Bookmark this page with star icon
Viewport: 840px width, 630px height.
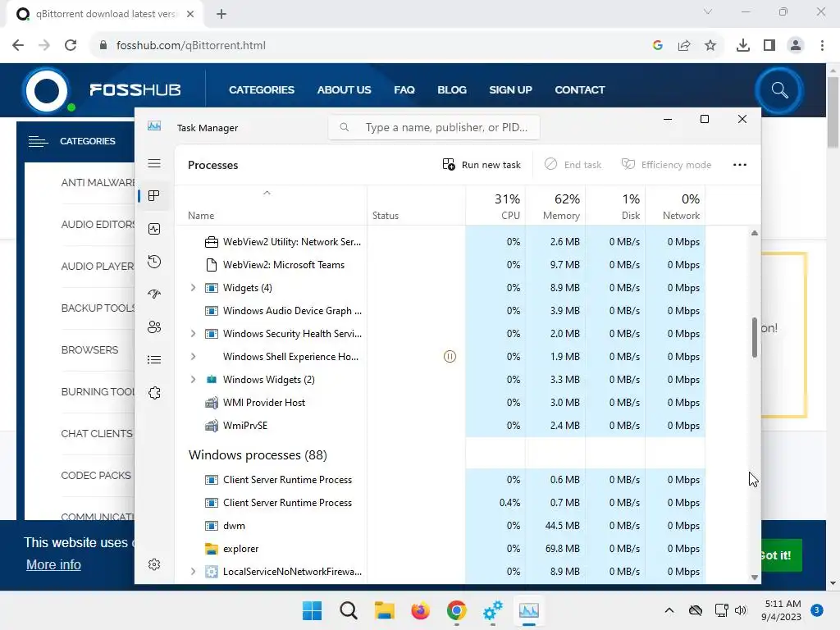coord(710,46)
